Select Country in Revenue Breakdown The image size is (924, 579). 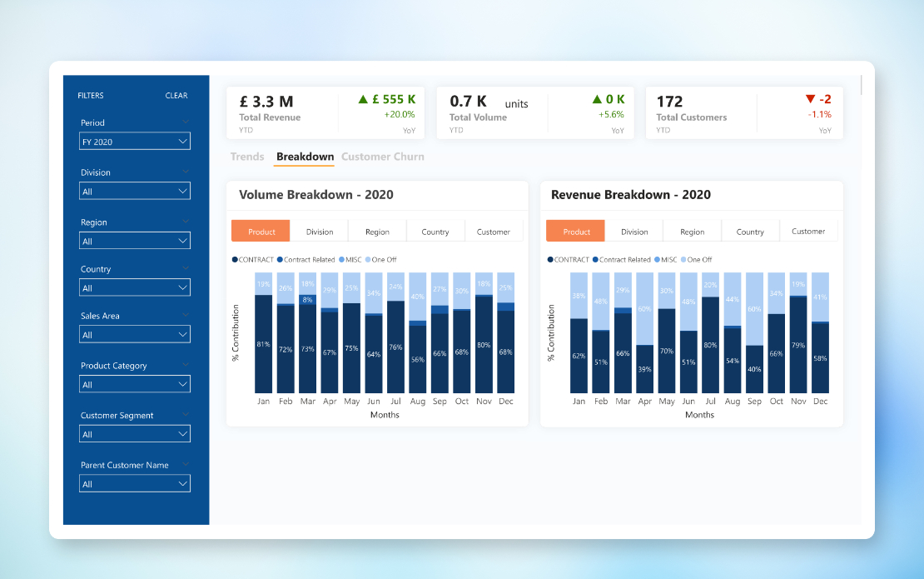click(750, 231)
